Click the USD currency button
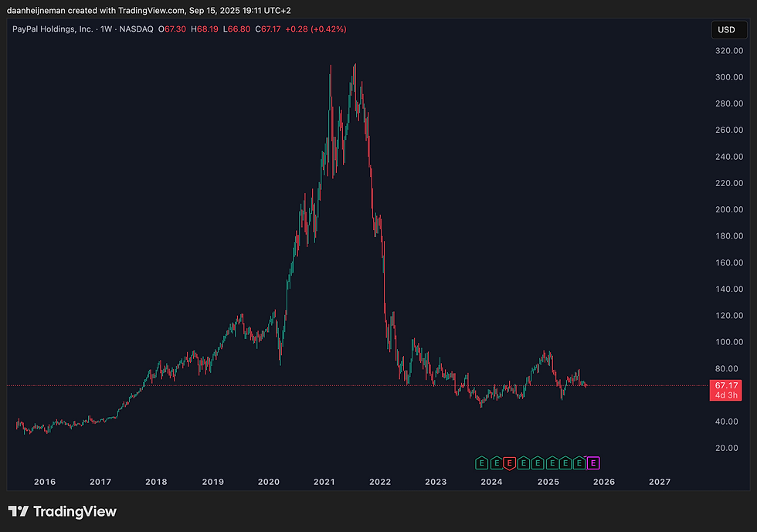 point(729,30)
